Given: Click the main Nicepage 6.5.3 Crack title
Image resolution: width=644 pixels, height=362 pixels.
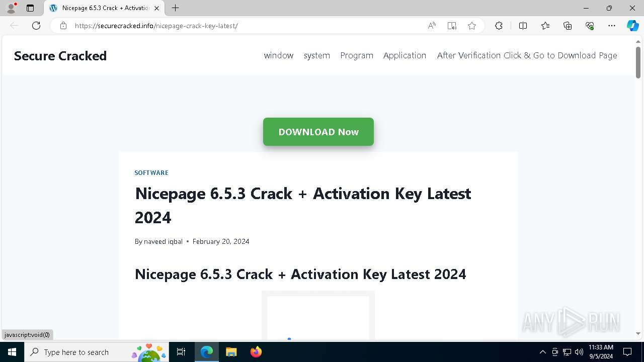Looking at the screenshot, I should point(303,205).
